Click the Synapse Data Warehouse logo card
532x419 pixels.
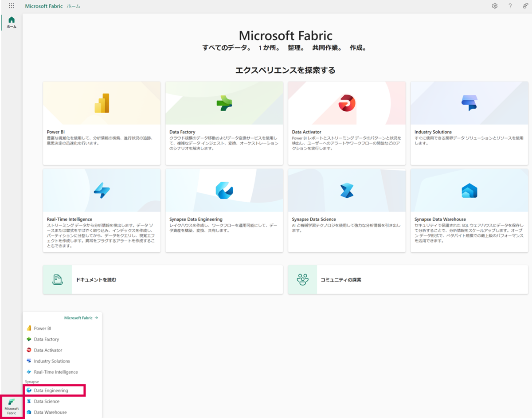pyautogui.click(x=469, y=190)
